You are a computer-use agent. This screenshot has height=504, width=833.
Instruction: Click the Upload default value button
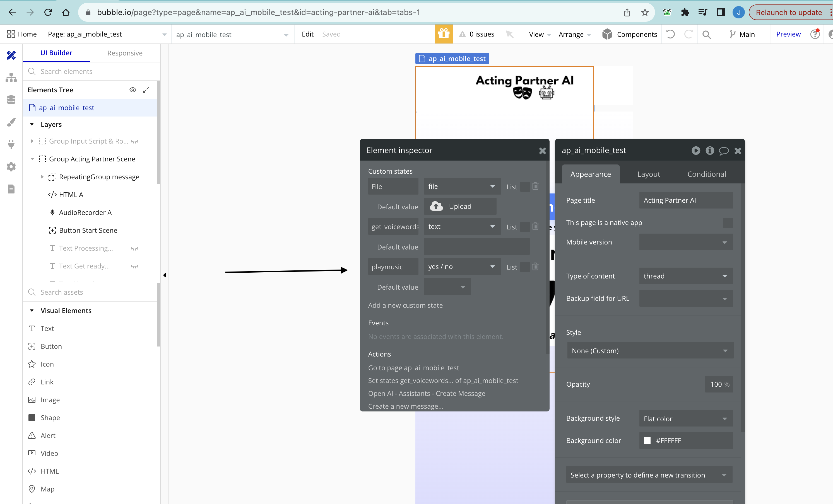tap(460, 206)
